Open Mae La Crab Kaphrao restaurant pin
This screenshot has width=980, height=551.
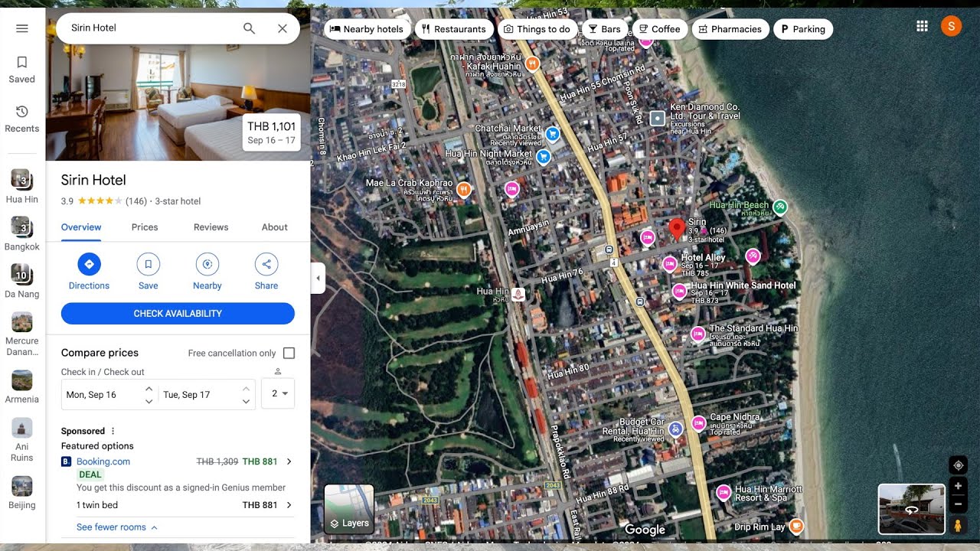pyautogui.click(x=463, y=189)
